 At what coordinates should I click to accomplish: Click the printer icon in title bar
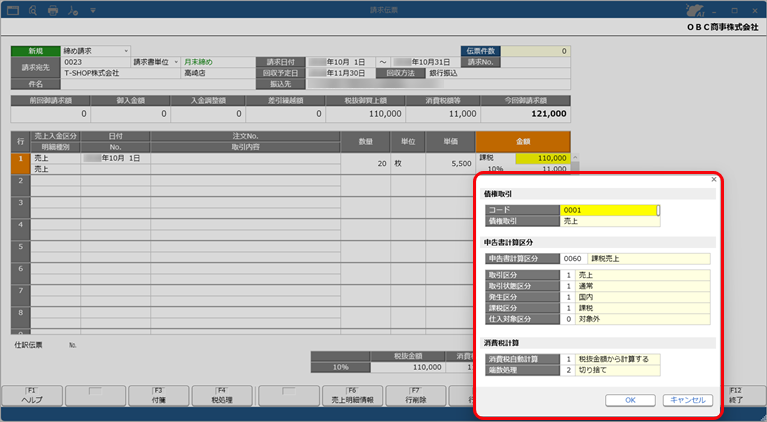pos(53,10)
